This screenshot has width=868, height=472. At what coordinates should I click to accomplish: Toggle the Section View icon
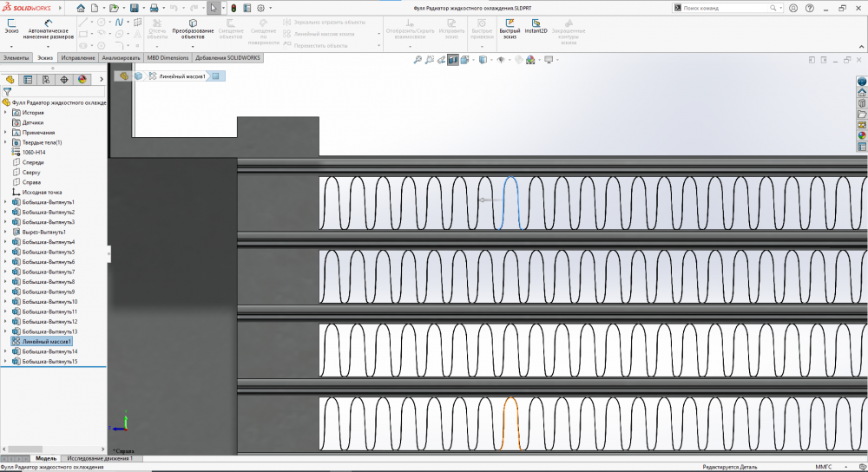[x=453, y=60]
